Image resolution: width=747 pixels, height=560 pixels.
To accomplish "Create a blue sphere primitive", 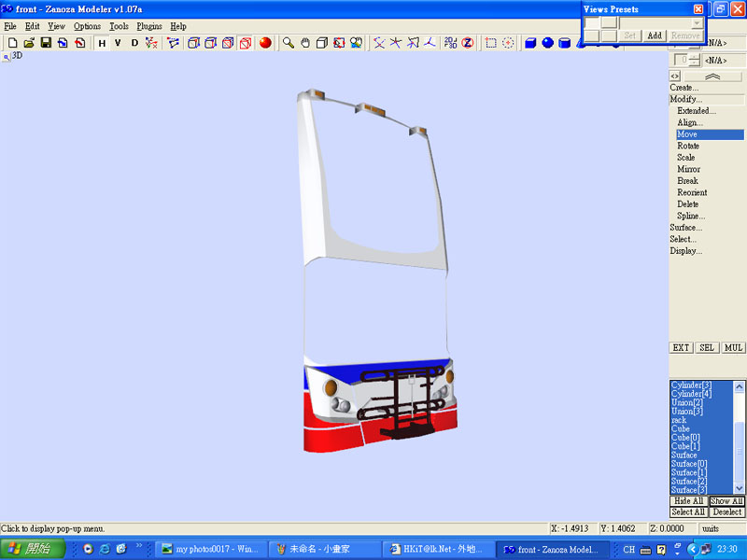I will pyautogui.click(x=547, y=43).
